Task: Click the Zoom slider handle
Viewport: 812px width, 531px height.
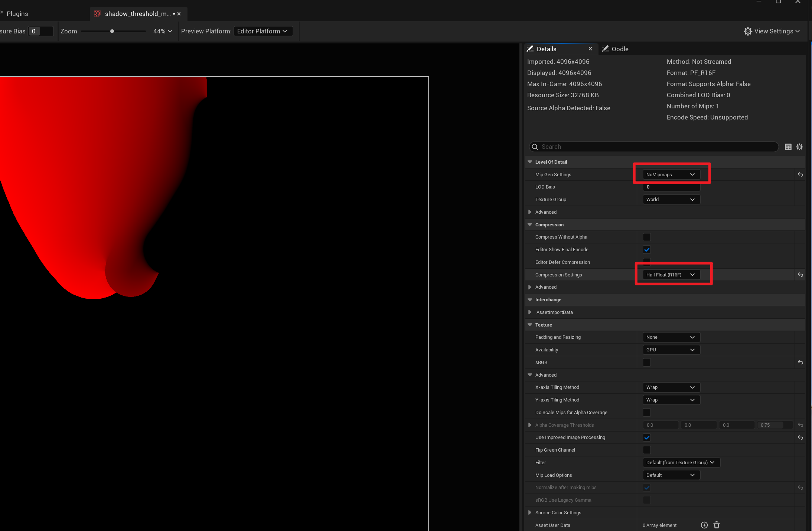Action: coord(112,31)
